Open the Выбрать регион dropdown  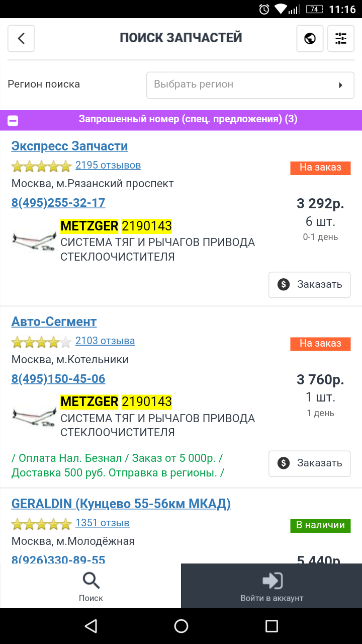[250, 85]
